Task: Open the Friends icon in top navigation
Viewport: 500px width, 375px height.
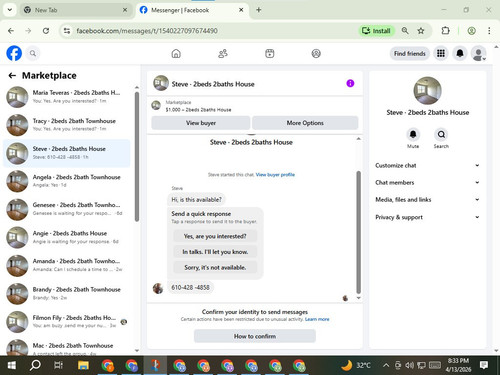Action: [223, 53]
